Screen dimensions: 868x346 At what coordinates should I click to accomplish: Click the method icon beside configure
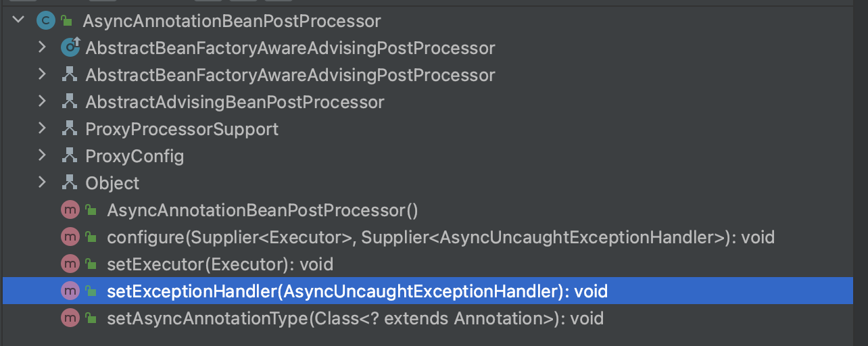click(70, 237)
